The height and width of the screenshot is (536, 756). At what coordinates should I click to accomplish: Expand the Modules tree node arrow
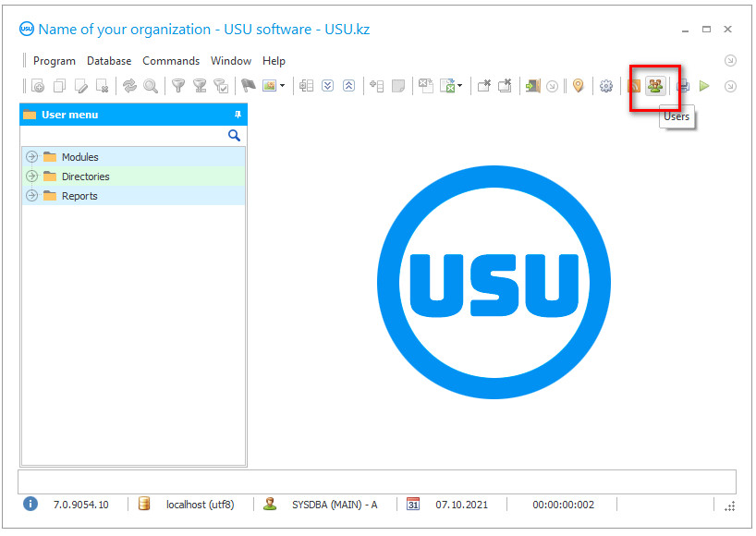point(31,157)
